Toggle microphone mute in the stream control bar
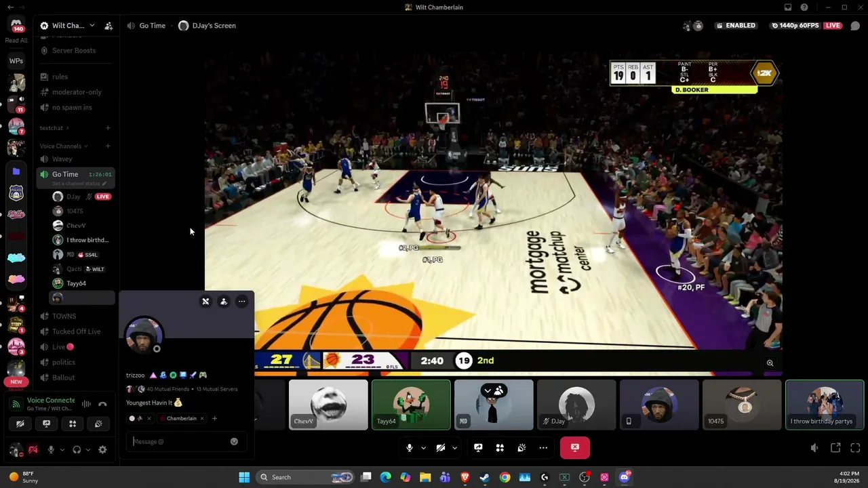The width and height of the screenshot is (868, 488). [409, 448]
